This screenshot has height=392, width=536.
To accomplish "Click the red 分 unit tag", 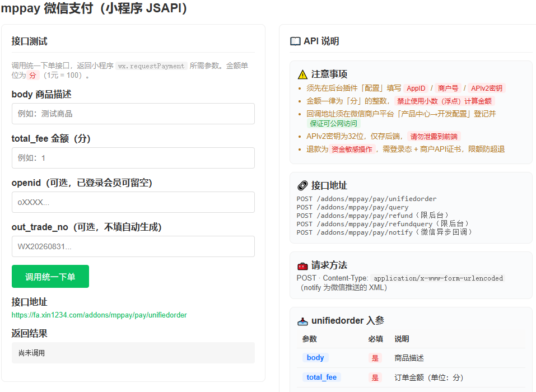I will pyautogui.click(x=32, y=75).
